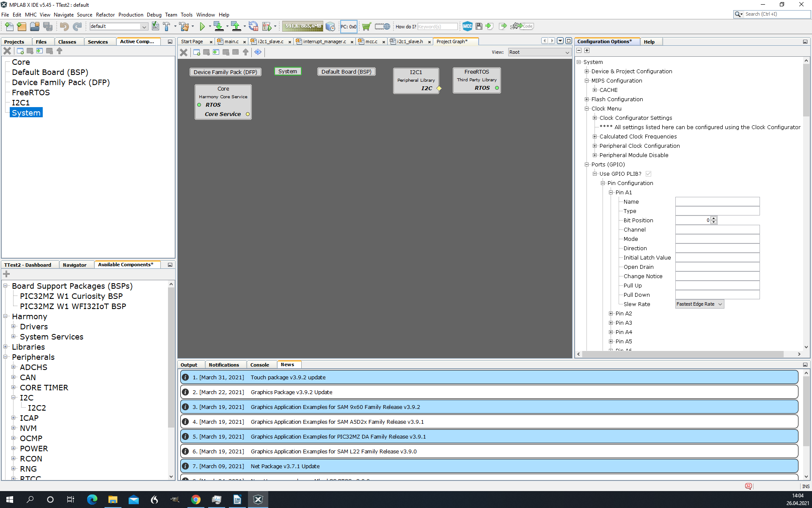The width and height of the screenshot is (812, 508).
Task: Open the MHC menu
Action: tap(31, 14)
